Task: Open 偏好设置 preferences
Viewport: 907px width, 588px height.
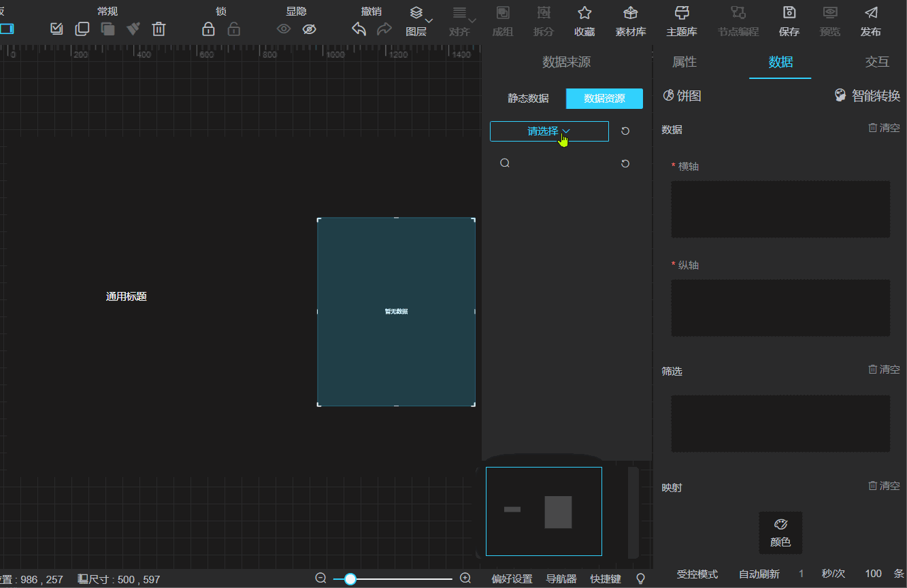Action: pyautogui.click(x=512, y=579)
